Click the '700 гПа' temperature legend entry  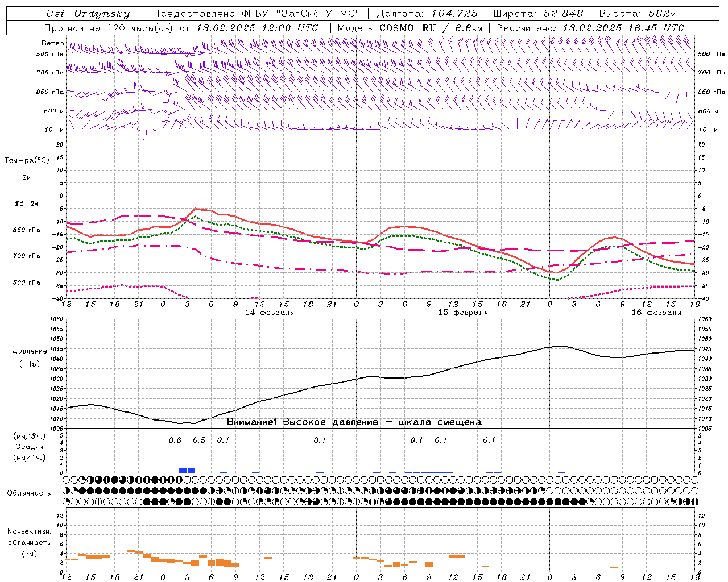[x=27, y=256]
